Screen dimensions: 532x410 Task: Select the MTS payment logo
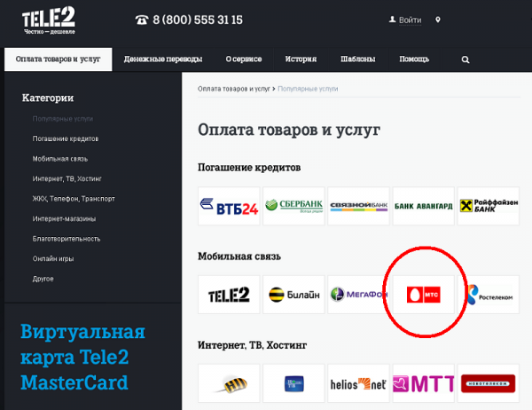click(424, 295)
